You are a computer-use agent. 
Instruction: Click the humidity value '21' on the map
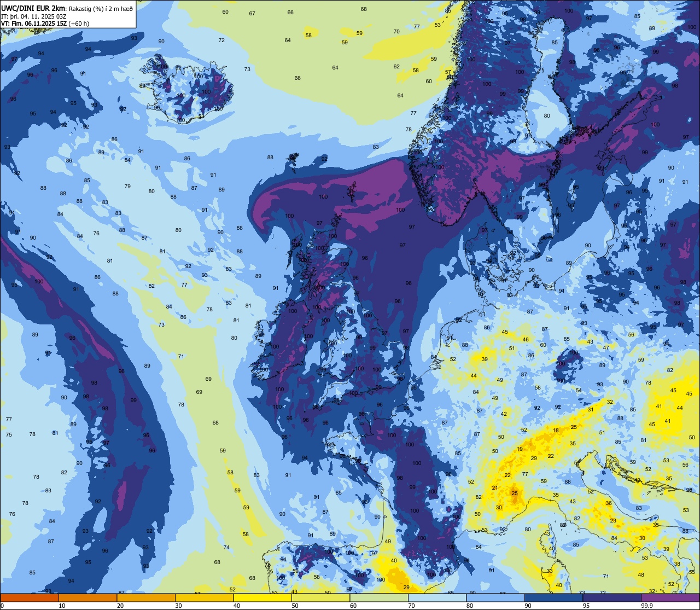pos(495,488)
